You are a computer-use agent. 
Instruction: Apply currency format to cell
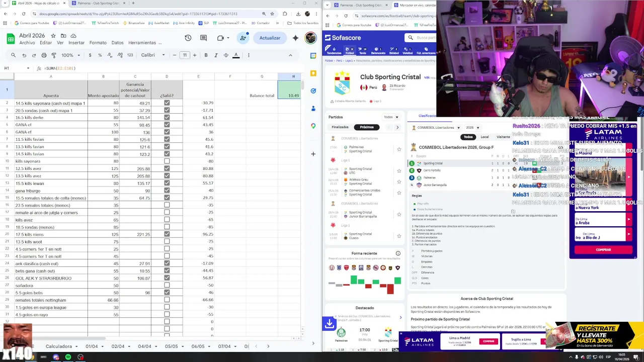point(90,55)
